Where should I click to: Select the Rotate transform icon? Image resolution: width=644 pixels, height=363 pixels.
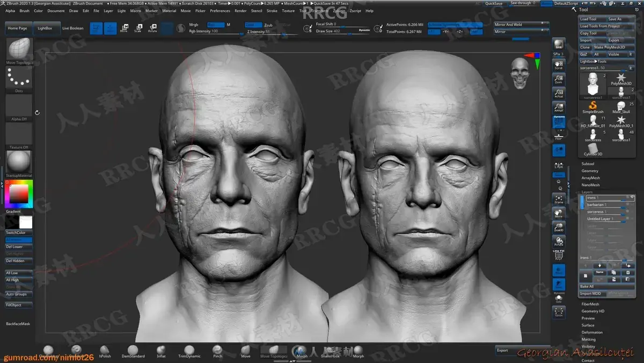[152, 28]
